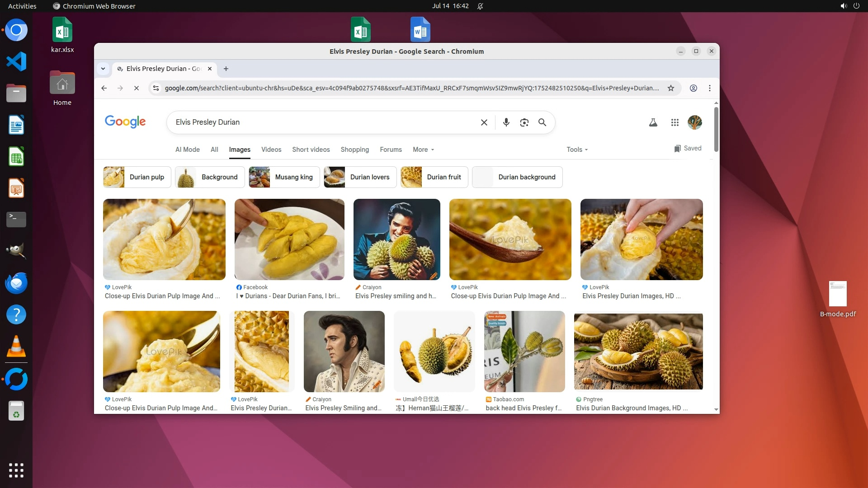Screen dimensions: 868x488
Task: Open Chromium three-dot menu
Action: pyautogui.click(x=709, y=88)
